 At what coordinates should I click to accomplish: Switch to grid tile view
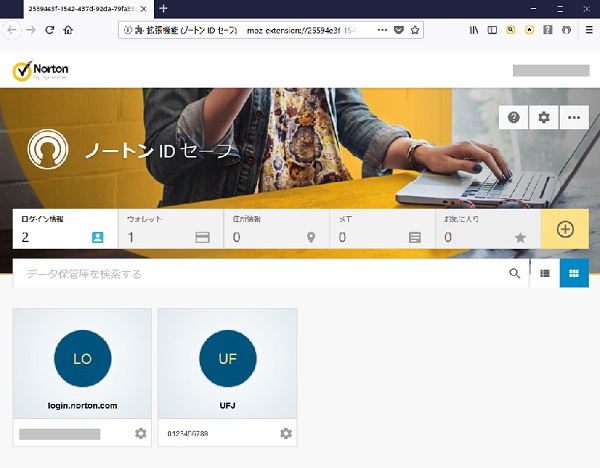coord(574,273)
